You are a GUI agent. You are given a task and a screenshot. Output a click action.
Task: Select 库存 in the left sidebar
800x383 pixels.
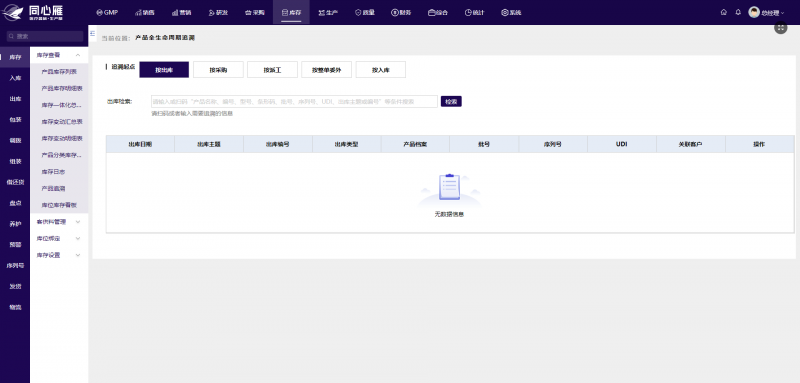tap(15, 57)
